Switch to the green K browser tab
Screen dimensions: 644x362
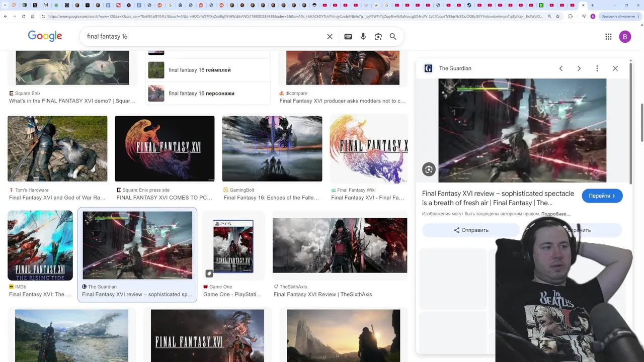pos(541,5)
